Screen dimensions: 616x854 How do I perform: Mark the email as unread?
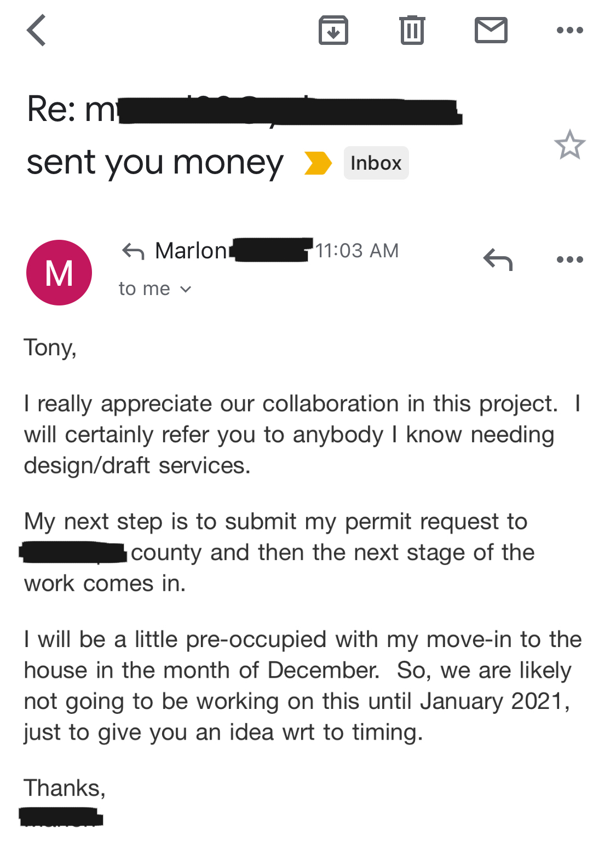[x=491, y=30]
